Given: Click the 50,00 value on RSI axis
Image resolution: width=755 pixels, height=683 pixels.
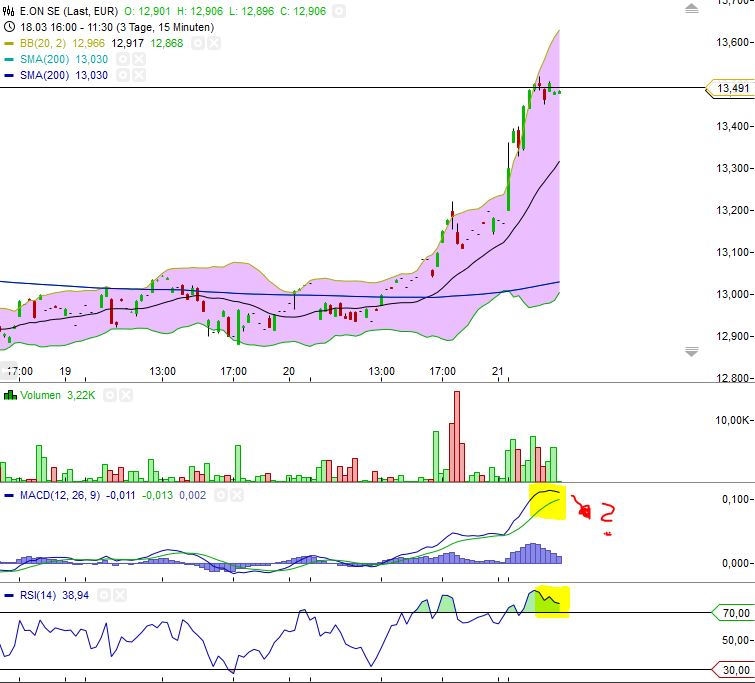Looking at the screenshot, I should coord(736,640).
